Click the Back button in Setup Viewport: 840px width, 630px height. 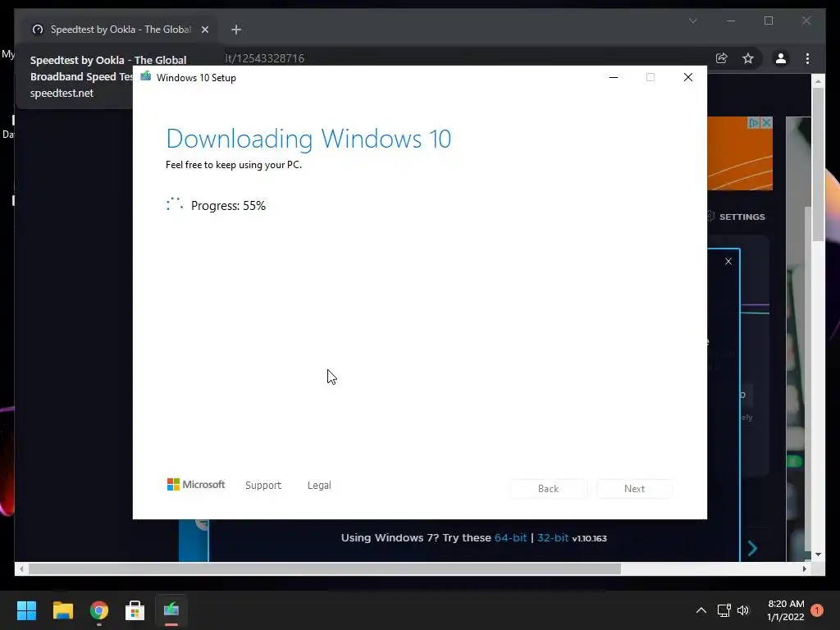point(548,489)
